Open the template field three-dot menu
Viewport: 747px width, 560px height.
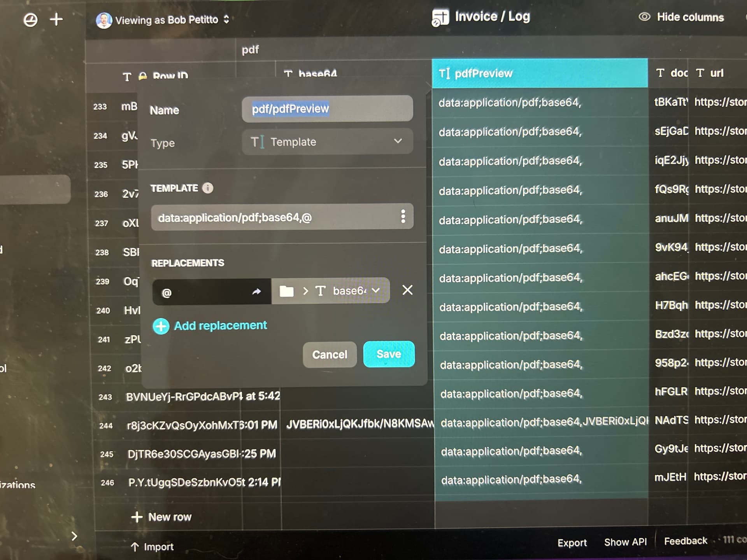coord(403,216)
